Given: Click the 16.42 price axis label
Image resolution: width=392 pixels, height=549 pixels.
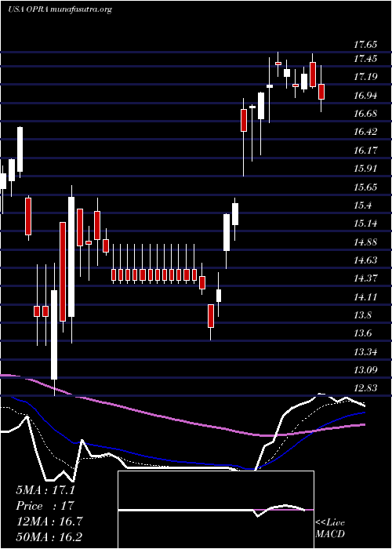Looking at the screenshot, I should 365,132.
